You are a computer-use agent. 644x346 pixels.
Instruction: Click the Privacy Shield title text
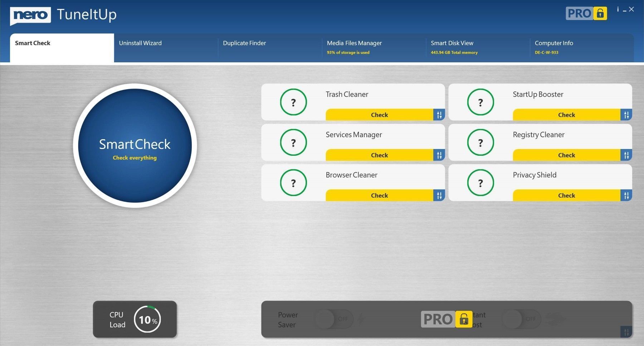(x=535, y=175)
